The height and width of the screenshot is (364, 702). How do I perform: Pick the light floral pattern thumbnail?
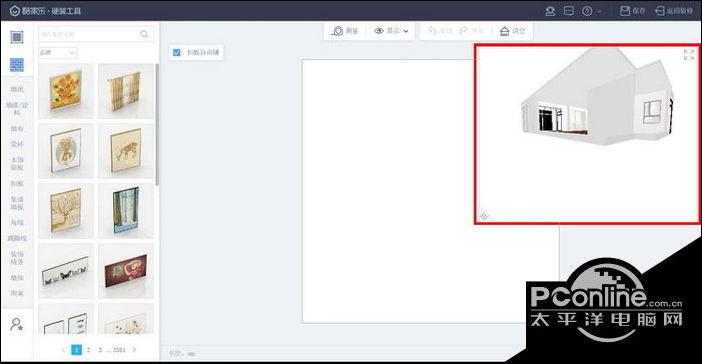[x=126, y=319]
